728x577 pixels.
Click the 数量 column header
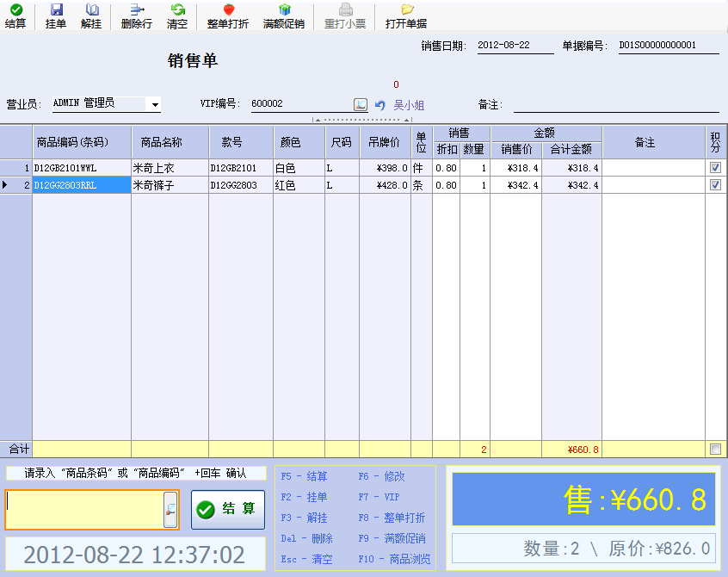tap(474, 149)
